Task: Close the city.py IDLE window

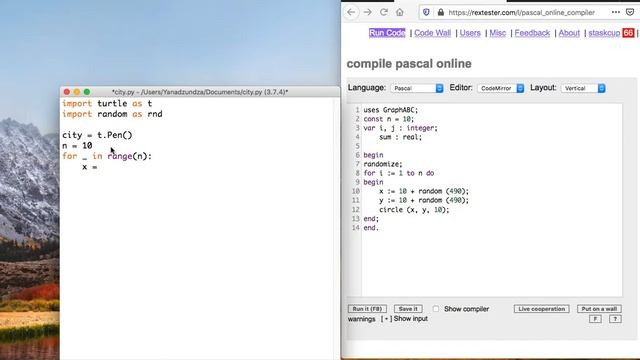Action: click(x=67, y=92)
